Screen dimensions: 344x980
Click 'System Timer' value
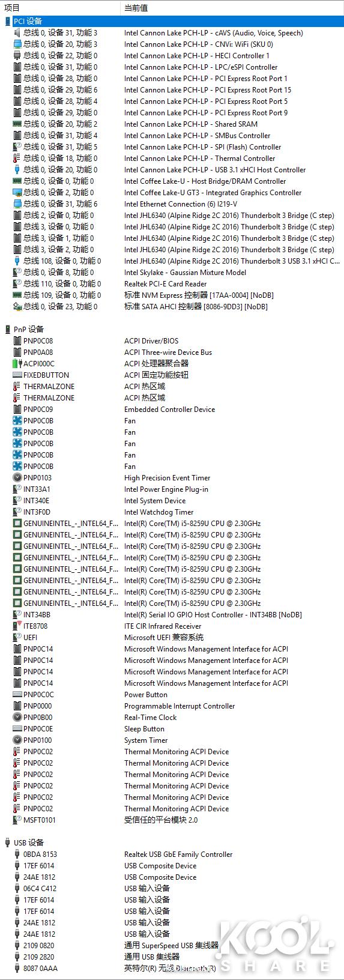pos(146,740)
